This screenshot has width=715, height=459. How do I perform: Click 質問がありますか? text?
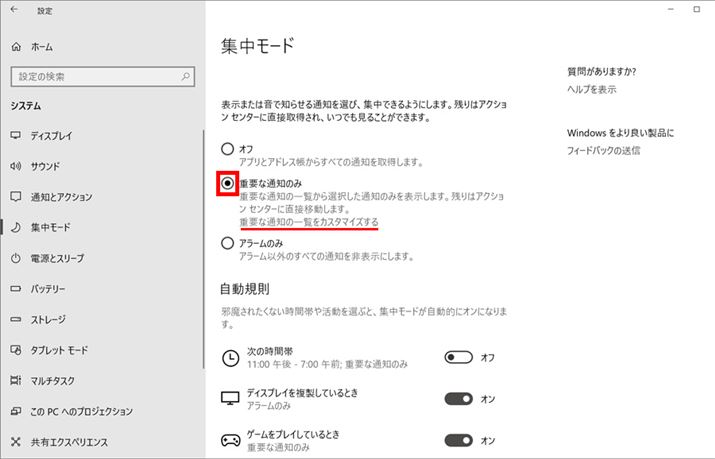click(x=601, y=72)
